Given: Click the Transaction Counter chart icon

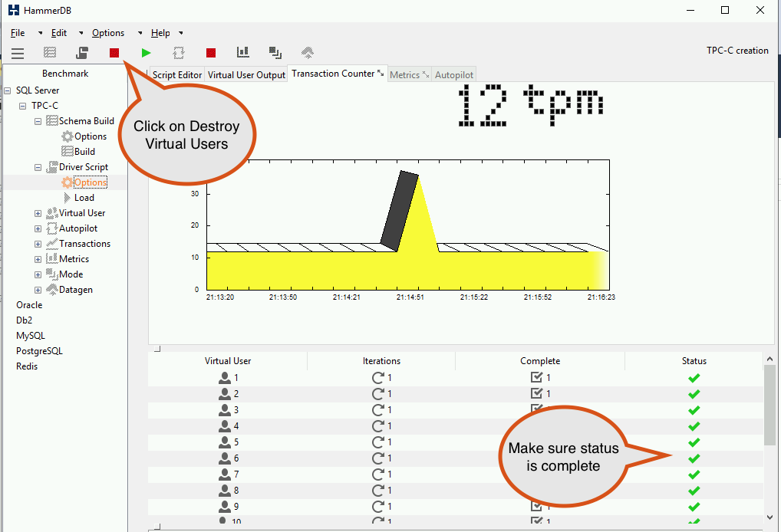Looking at the screenshot, I should pos(243,52).
